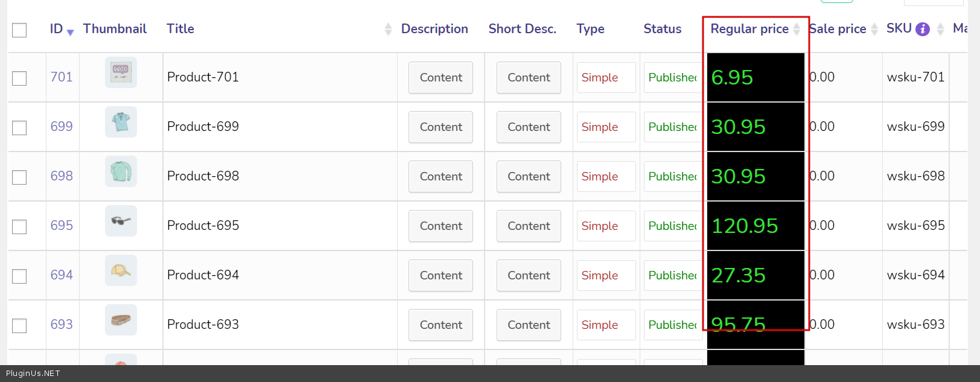Open Short Desc. Content button for Product-693
Image resolution: width=980 pixels, height=382 pixels.
click(x=529, y=325)
